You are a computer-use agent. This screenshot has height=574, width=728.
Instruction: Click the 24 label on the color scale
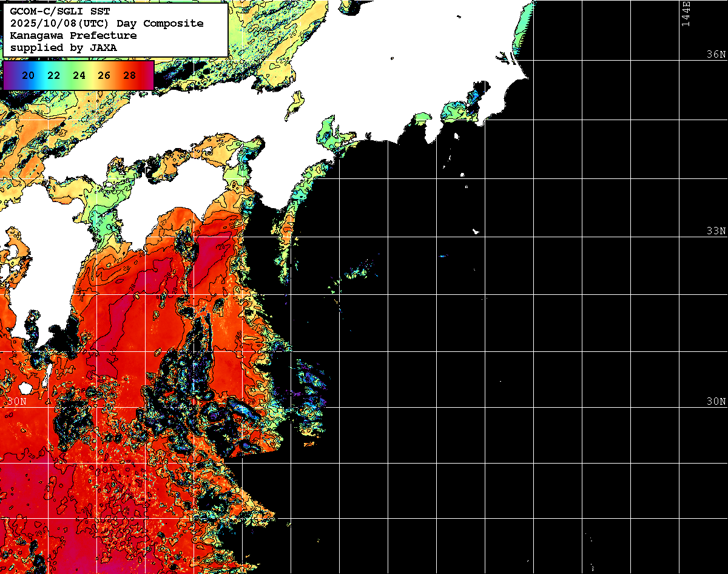[x=79, y=76]
